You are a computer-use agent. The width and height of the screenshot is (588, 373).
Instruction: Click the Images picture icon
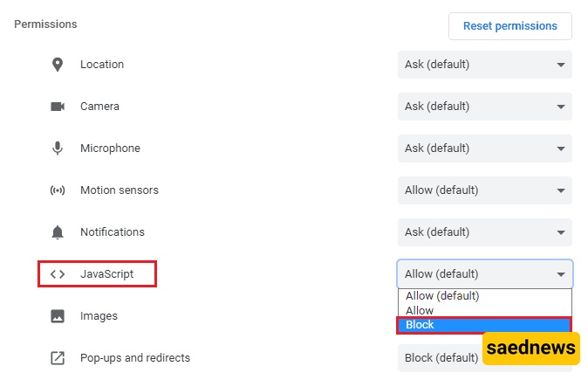pyautogui.click(x=58, y=316)
